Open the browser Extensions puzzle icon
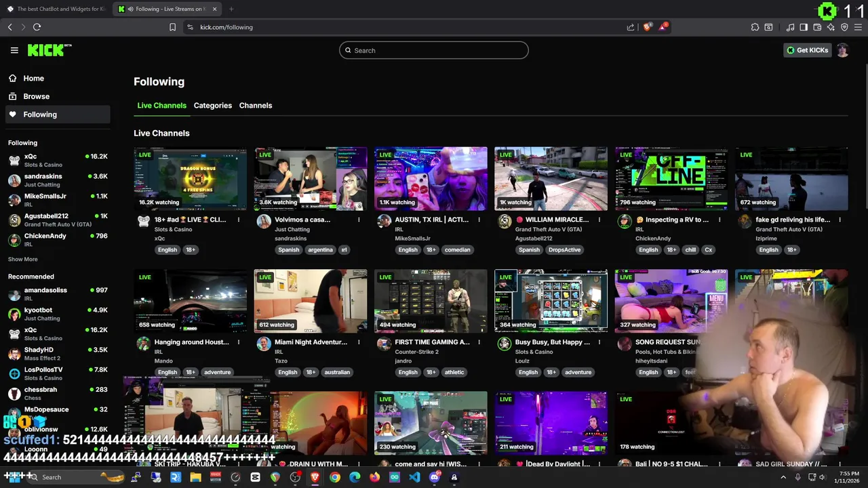The height and width of the screenshot is (488, 868). point(755,27)
